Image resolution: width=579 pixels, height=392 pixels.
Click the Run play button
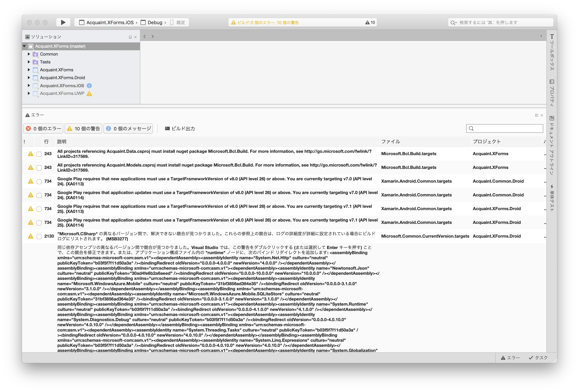[x=63, y=22]
